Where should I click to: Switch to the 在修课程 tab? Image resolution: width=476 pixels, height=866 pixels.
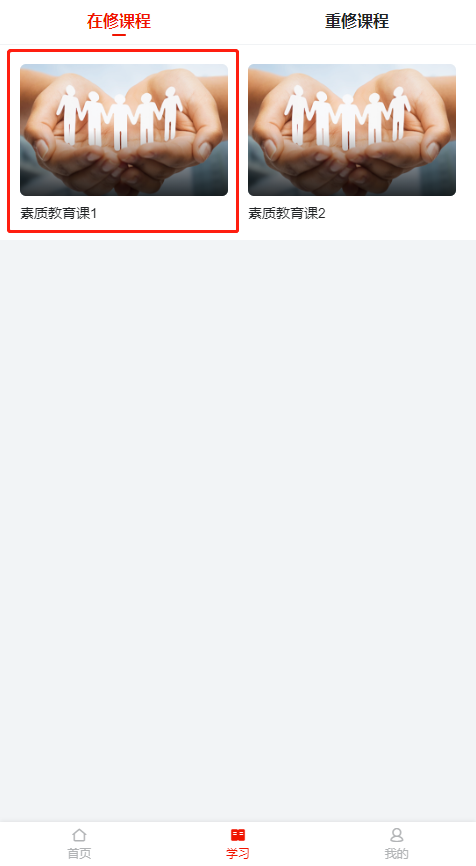pos(119,21)
